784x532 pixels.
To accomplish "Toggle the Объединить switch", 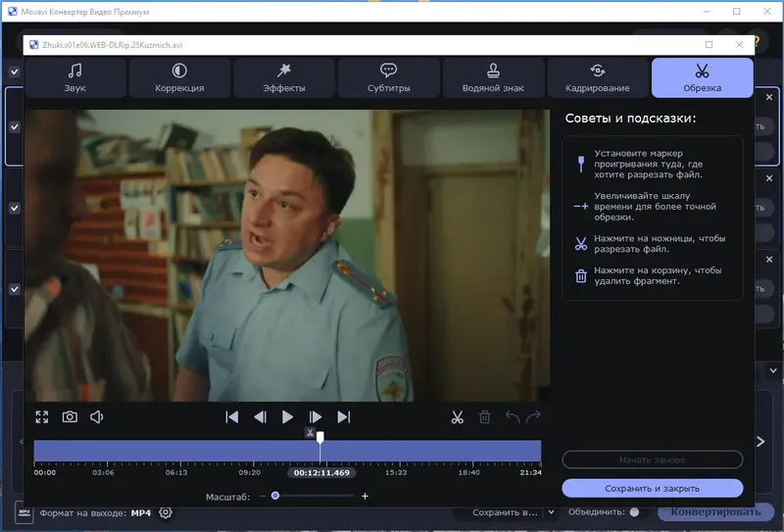I will [635, 512].
